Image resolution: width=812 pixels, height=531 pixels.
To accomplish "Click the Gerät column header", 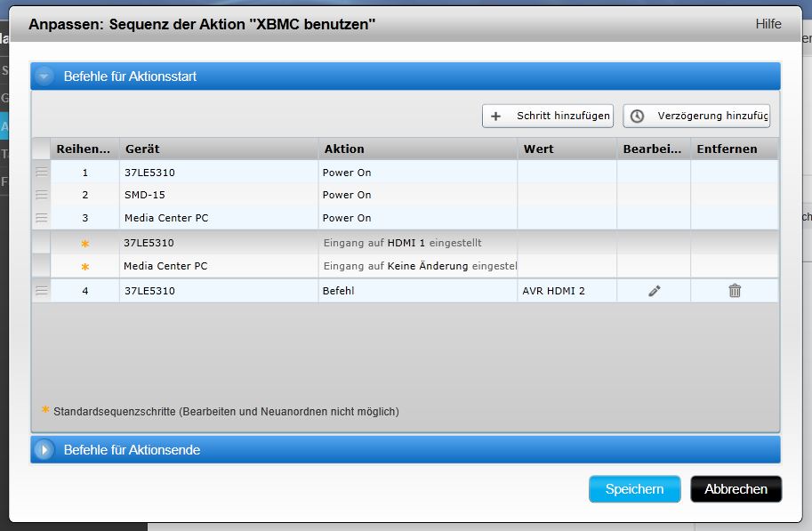I will tap(218, 149).
